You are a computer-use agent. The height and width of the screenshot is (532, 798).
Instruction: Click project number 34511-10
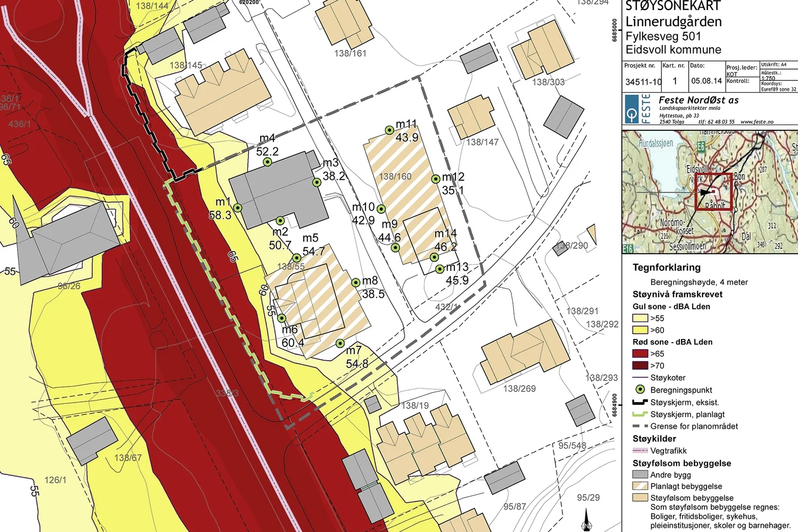coord(643,82)
